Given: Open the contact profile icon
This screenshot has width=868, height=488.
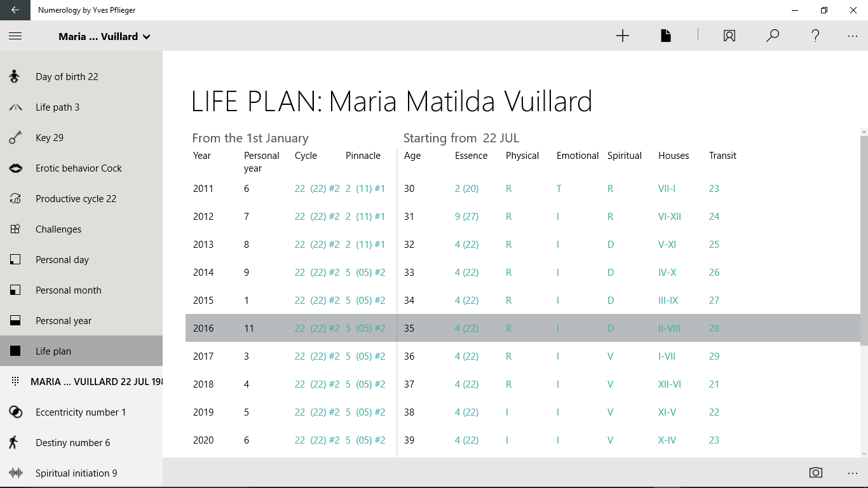Looking at the screenshot, I should (x=729, y=36).
